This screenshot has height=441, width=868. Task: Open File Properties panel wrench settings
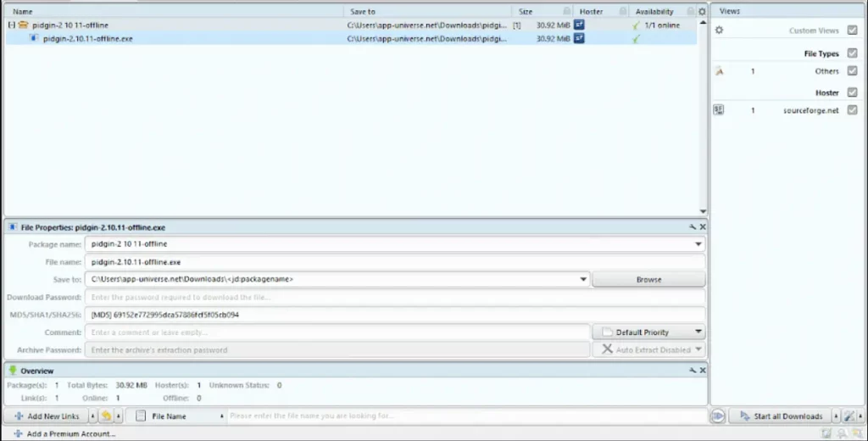pos(693,227)
